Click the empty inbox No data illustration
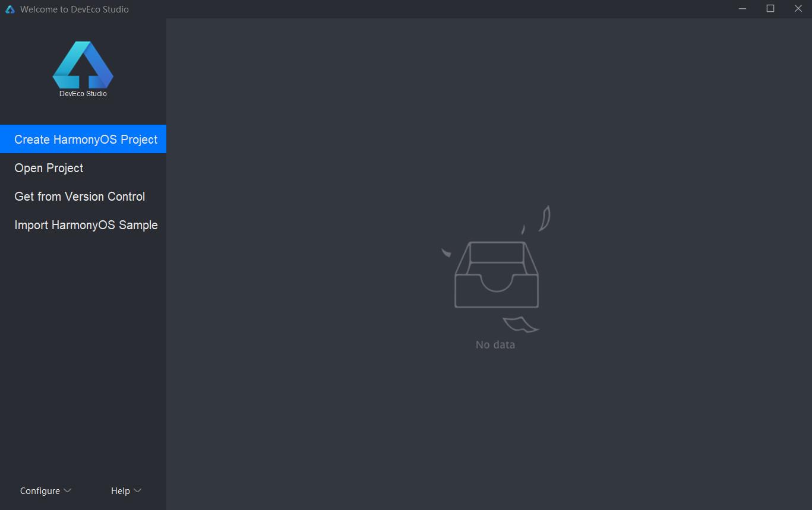This screenshot has height=510, width=812. point(496,269)
